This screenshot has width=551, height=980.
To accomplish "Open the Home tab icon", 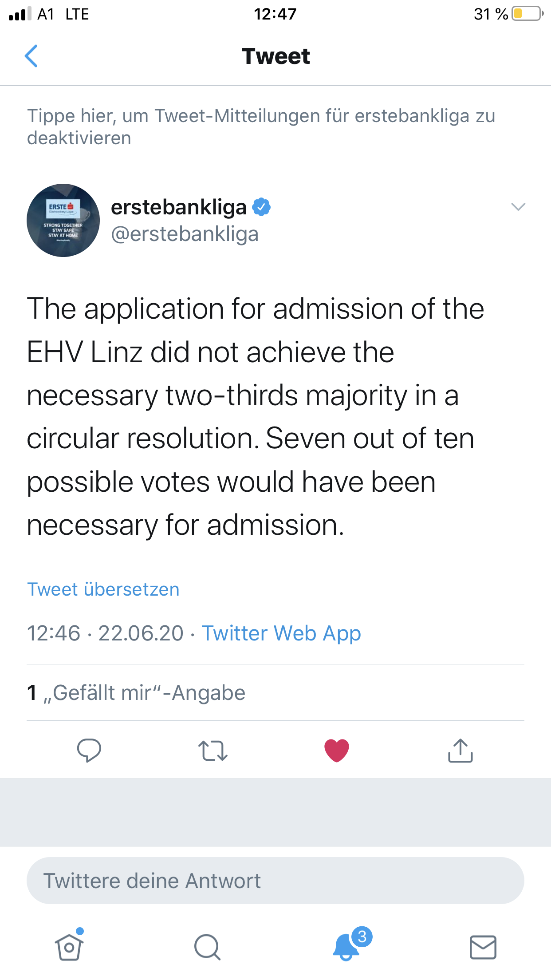I will [x=69, y=947].
